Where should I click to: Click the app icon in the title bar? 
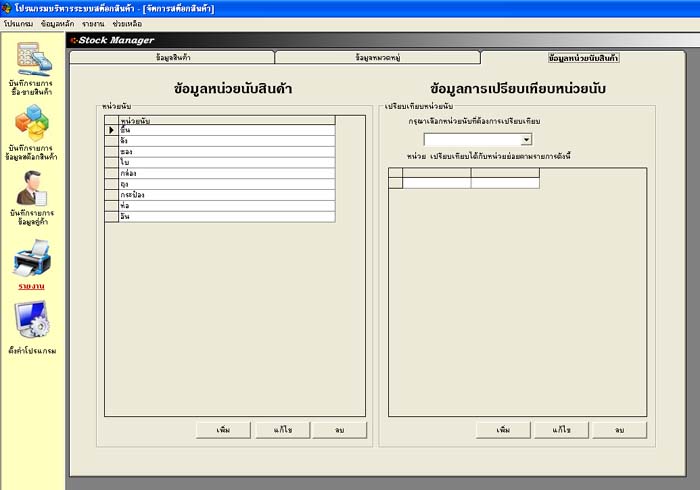point(8,7)
